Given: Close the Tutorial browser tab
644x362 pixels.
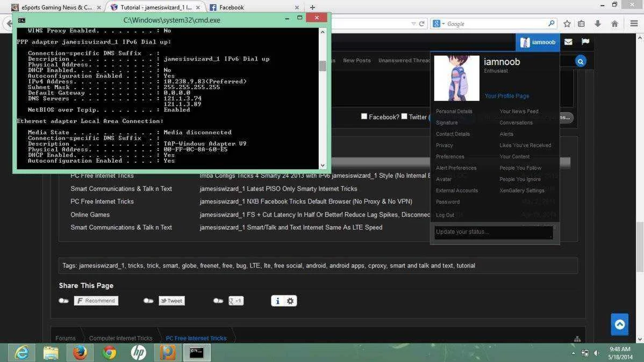Looking at the screenshot, I should tap(198, 8).
